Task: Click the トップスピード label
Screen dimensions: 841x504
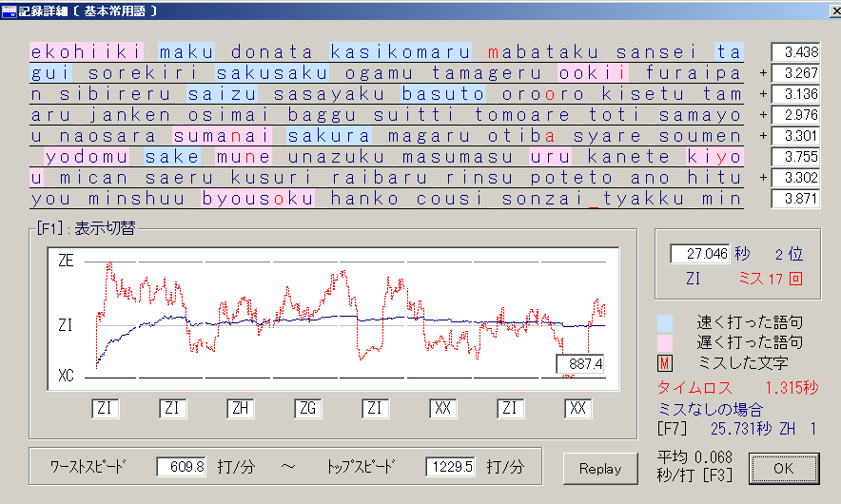Action: click(361, 467)
